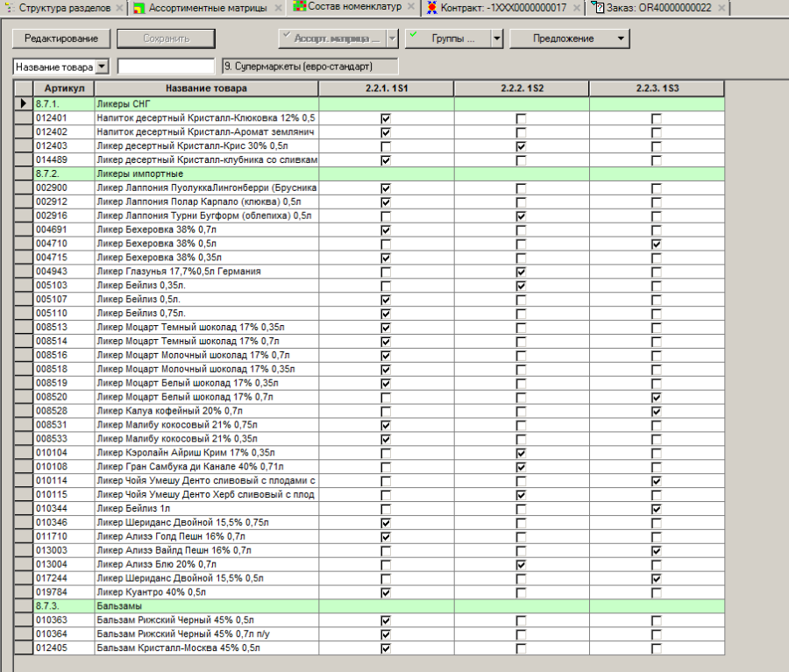Toggle 2.2.1. 1S1 checkbox for article 012401
Screen dimensions: 789x672
point(386,118)
